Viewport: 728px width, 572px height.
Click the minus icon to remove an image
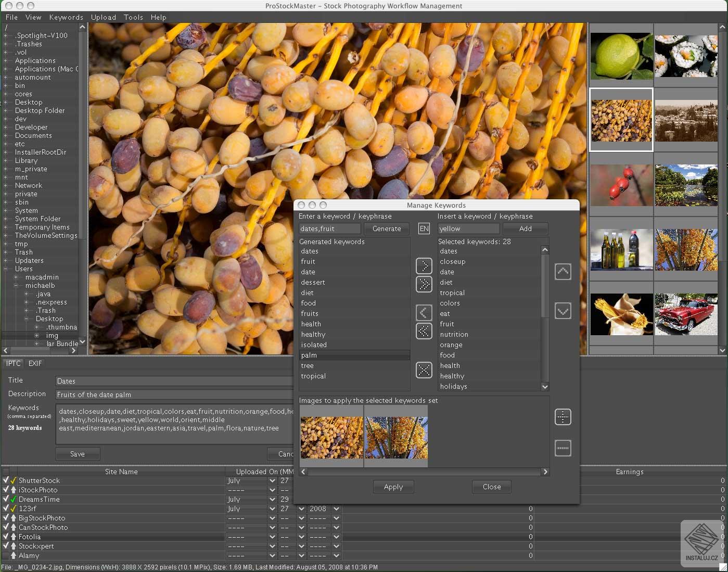pyautogui.click(x=563, y=448)
